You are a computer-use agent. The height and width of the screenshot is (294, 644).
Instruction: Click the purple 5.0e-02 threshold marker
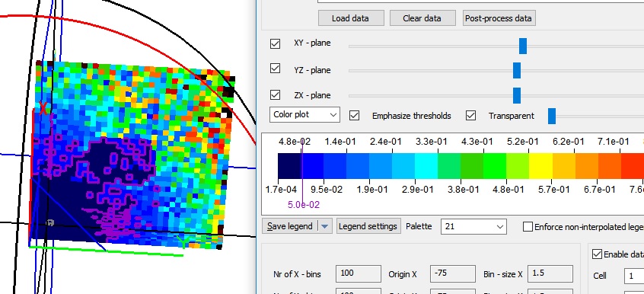pyautogui.click(x=303, y=204)
